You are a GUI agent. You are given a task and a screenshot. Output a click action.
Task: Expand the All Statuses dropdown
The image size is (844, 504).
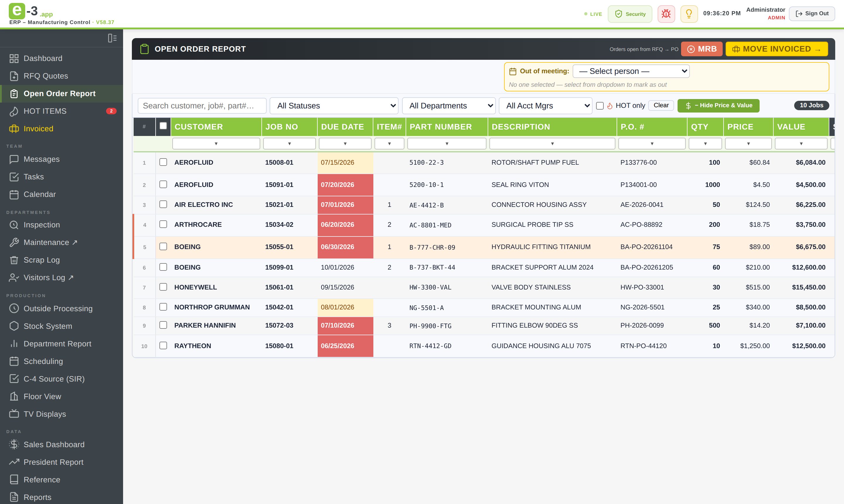click(334, 105)
